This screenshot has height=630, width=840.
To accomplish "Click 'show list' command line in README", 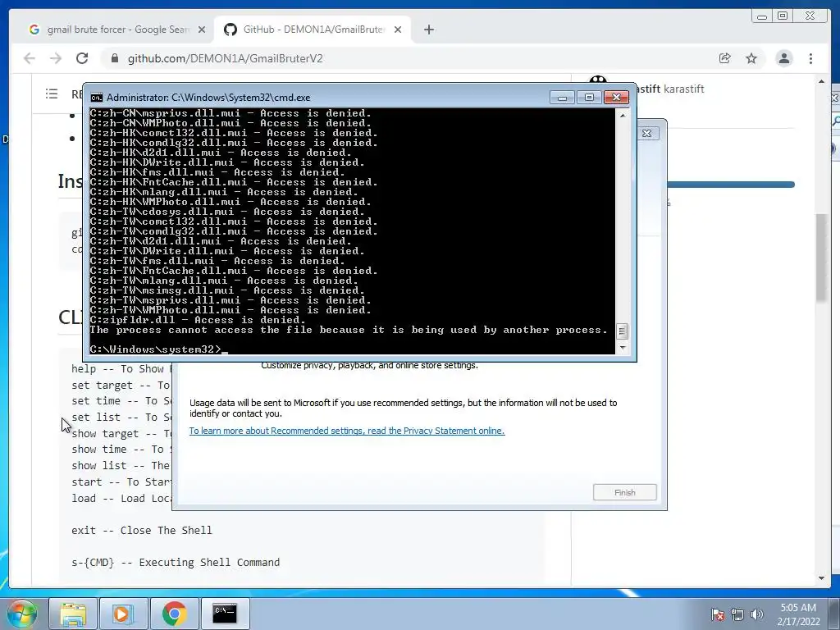I will tap(121, 466).
